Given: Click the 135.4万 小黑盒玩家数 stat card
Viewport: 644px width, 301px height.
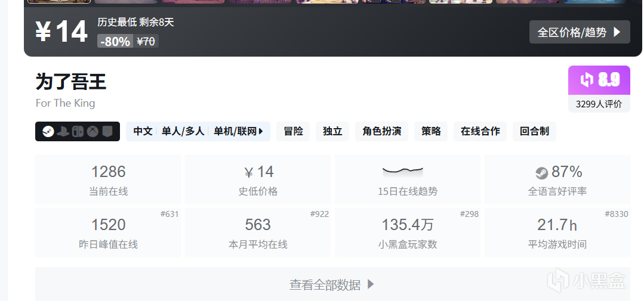Looking at the screenshot, I should point(408,232).
